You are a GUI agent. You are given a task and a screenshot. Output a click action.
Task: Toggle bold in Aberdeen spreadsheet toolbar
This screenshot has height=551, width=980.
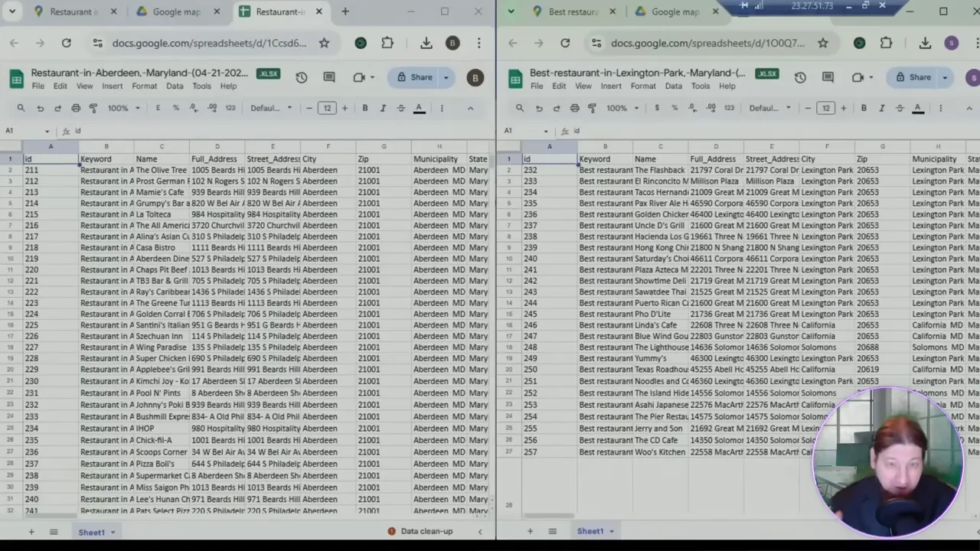[365, 108]
